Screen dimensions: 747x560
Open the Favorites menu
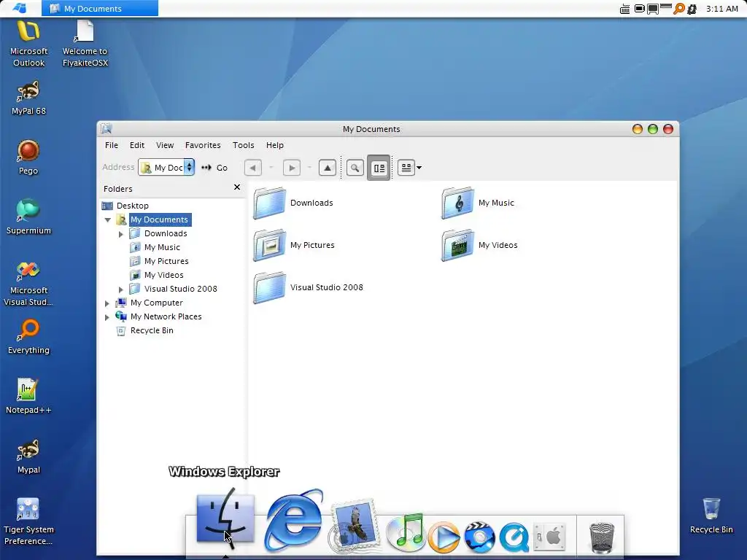[x=203, y=145]
